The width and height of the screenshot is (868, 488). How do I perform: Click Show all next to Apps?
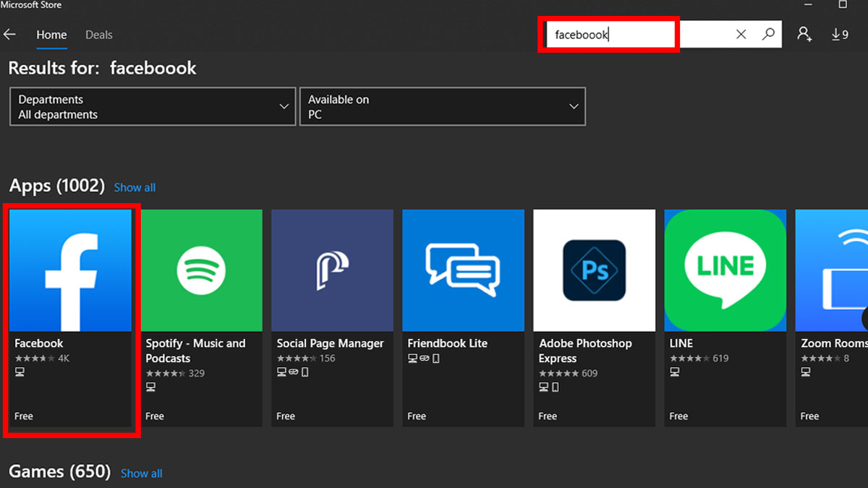(x=135, y=187)
